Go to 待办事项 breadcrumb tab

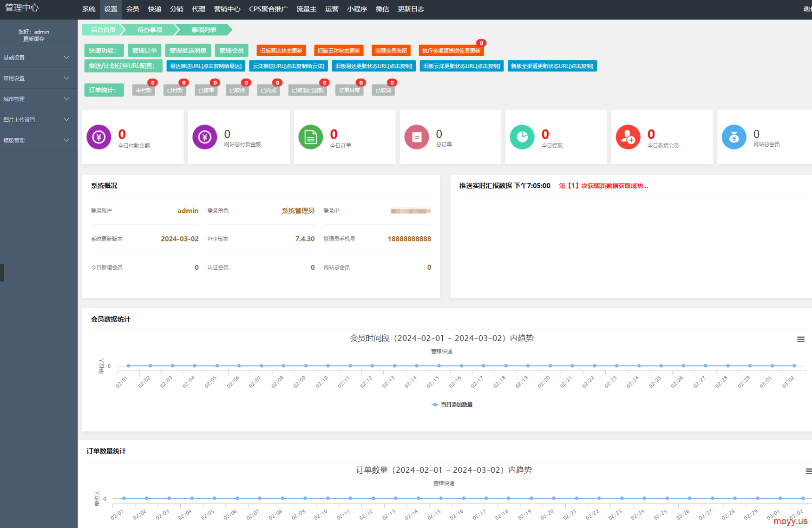pyautogui.click(x=150, y=30)
